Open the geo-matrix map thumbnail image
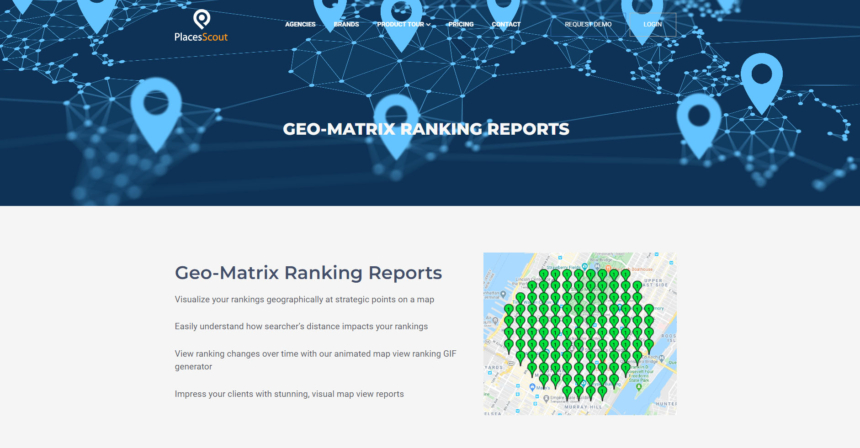This screenshot has height=448, width=860. tap(579, 333)
